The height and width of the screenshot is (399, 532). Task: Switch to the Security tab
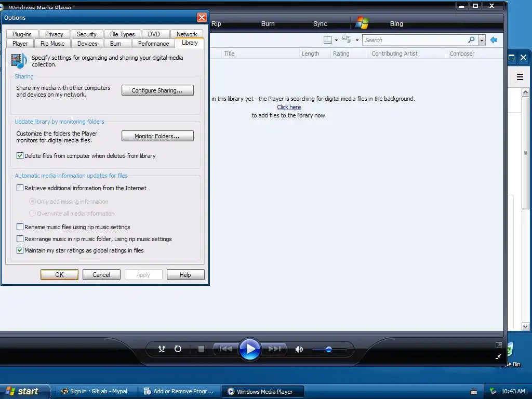coord(87,34)
